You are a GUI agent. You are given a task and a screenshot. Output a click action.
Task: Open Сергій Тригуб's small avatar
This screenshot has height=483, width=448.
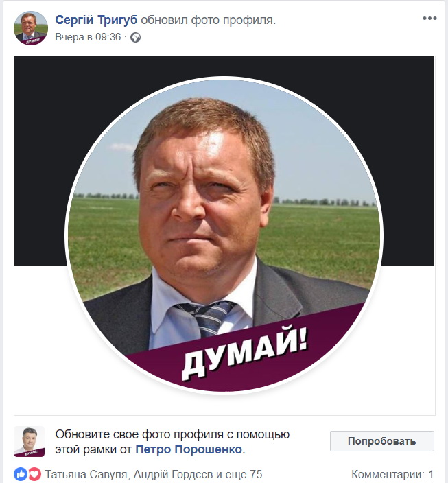click(31, 28)
